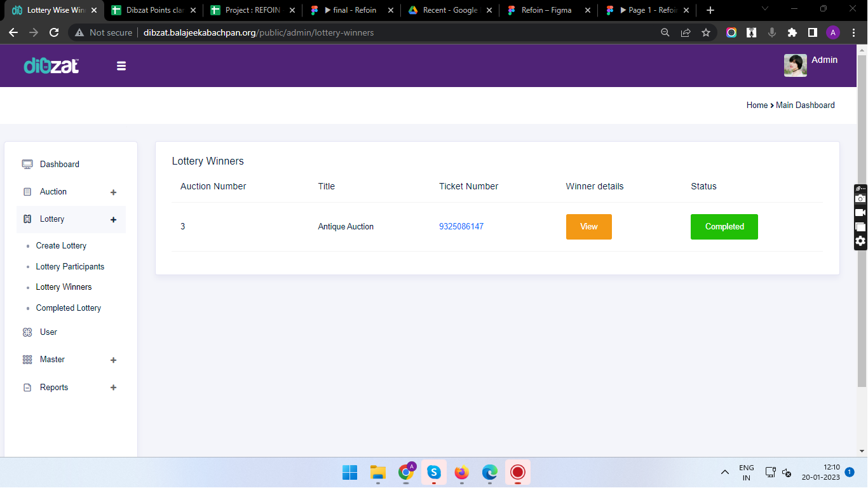Click the green Completed status button
The height and width of the screenshot is (488, 868).
pos(724,227)
